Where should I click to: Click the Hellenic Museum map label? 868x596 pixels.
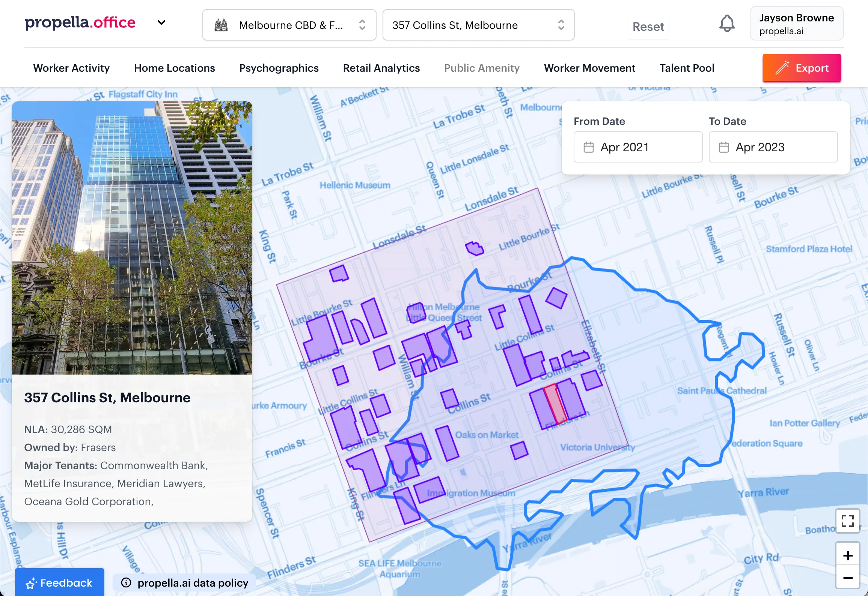point(355,185)
